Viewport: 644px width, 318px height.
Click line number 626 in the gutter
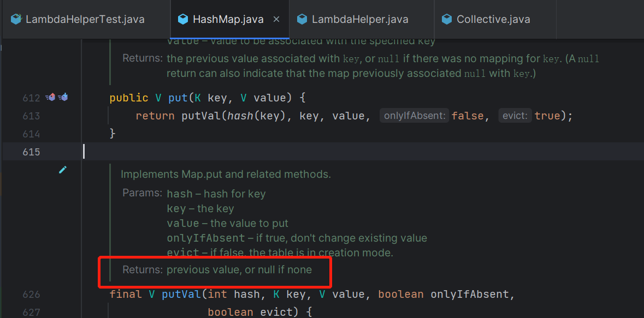pyautogui.click(x=31, y=295)
